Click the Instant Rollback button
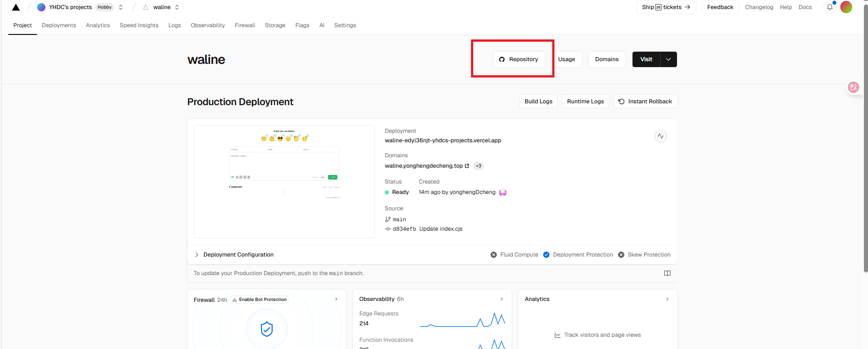Screen dimensions: 868x349 [645, 102]
